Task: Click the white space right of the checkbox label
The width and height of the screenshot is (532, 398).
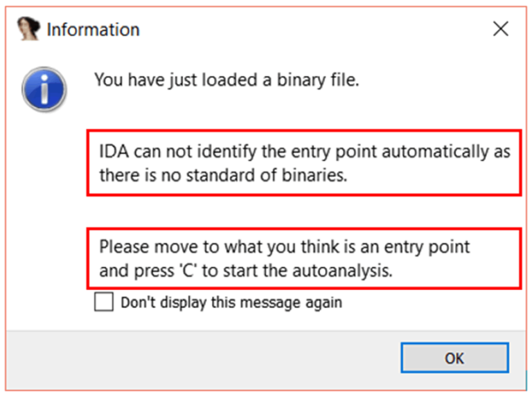Action: [429, 302]
